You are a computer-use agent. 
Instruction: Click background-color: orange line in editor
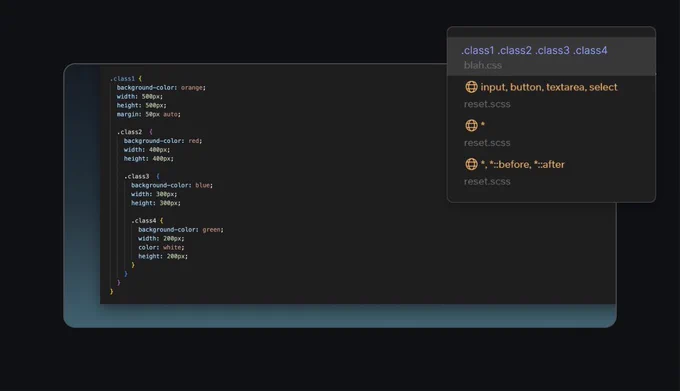(161, 88)
